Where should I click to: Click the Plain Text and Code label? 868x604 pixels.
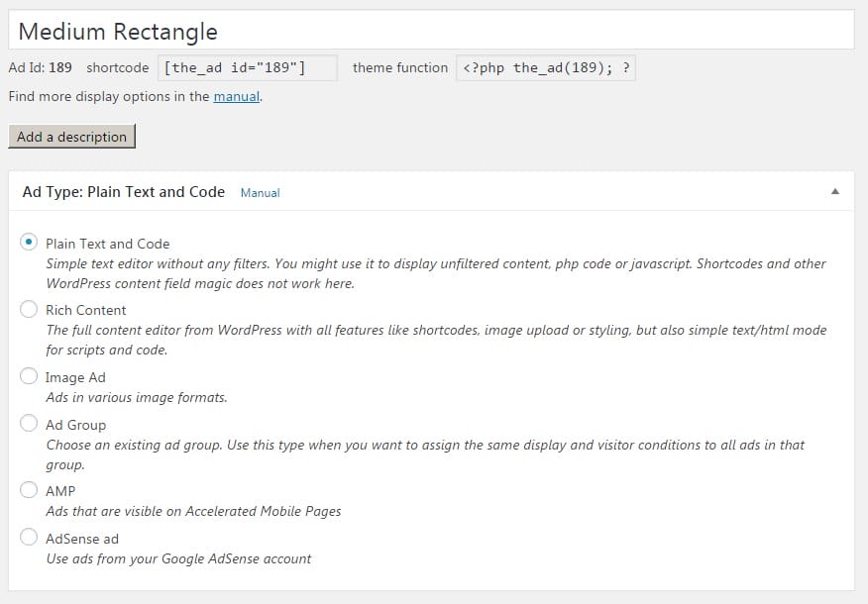pos(107,244)
